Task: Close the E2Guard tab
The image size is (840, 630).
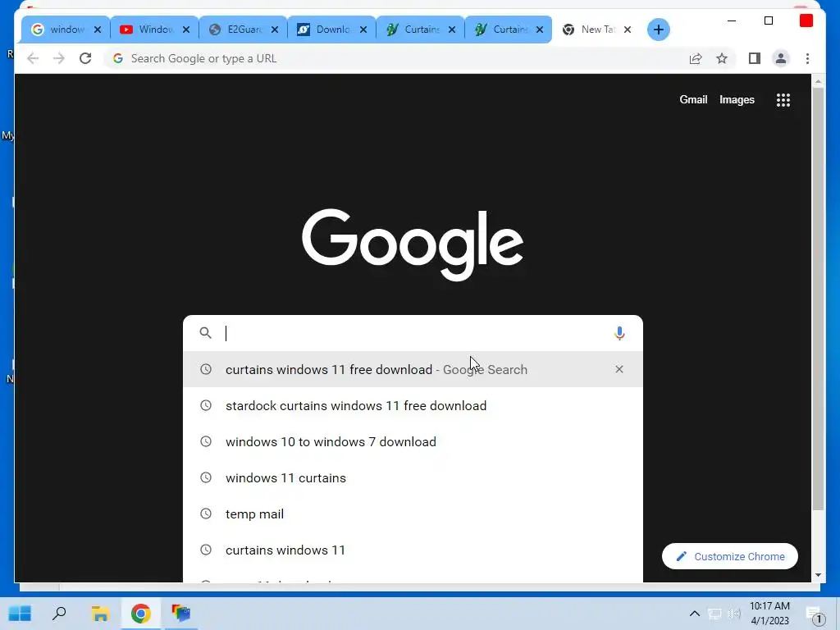Action: [274, 30]
